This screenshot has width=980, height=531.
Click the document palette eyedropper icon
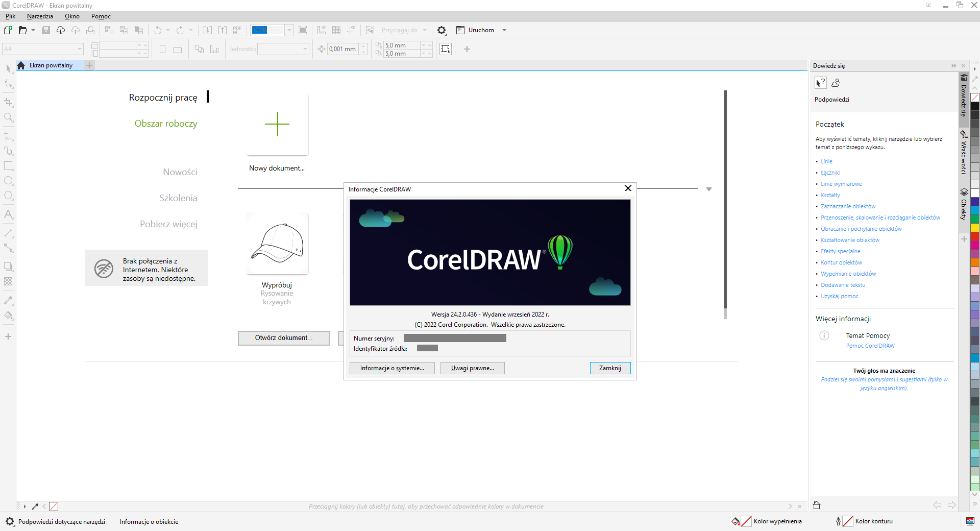tap(35, 506)
